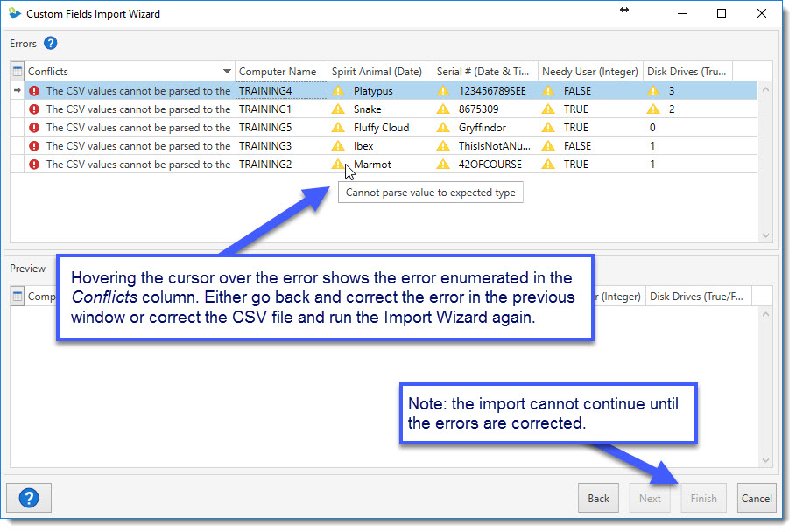Click the Disk Drives (Tru... header in Errors grid

[688, 72]
